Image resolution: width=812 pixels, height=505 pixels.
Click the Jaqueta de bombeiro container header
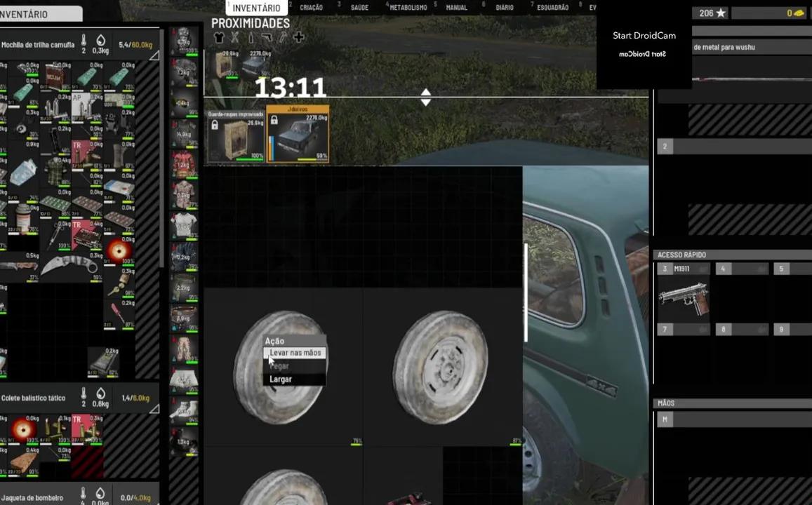[79, 494]
